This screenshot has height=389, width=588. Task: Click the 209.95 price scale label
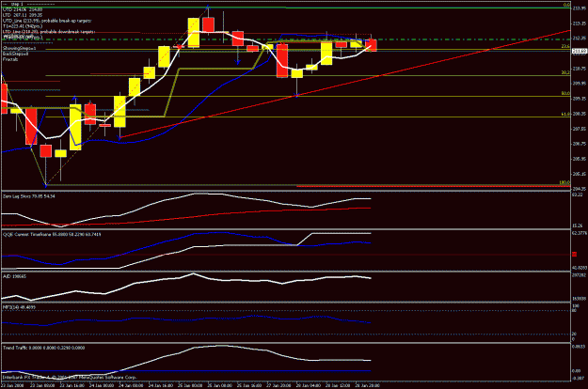tap(580, 84)
